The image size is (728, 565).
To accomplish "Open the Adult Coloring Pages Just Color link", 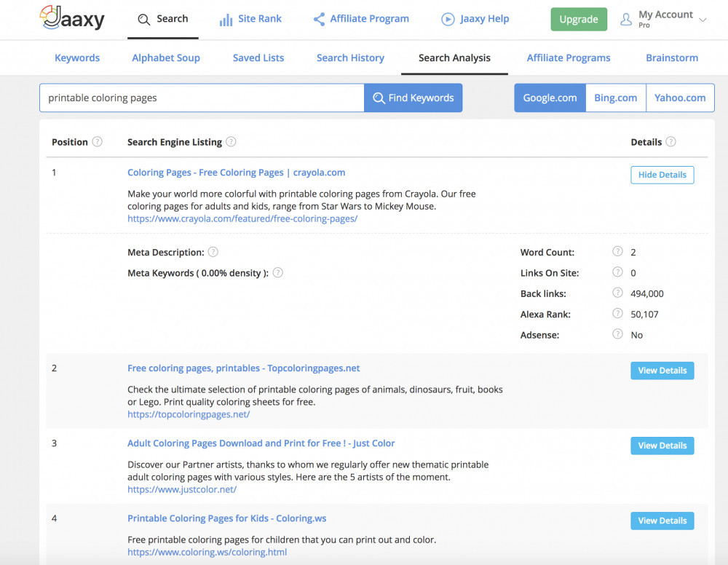I will 261,443.
